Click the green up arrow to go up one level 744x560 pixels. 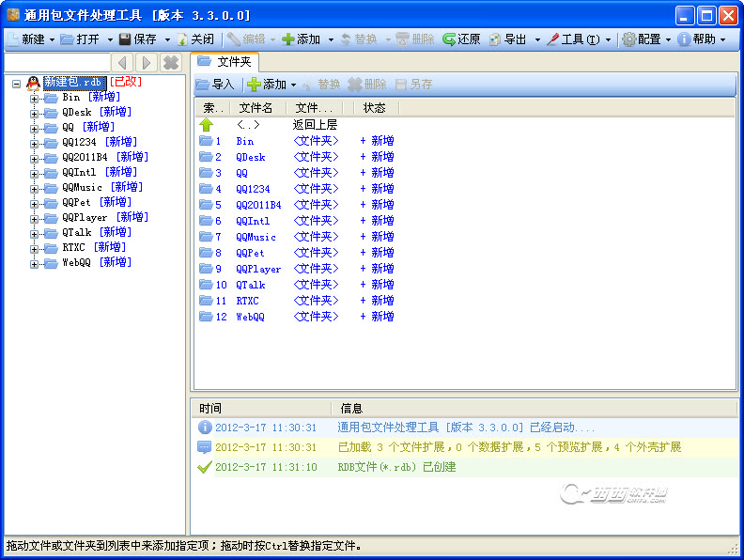[x=207, y=125]
